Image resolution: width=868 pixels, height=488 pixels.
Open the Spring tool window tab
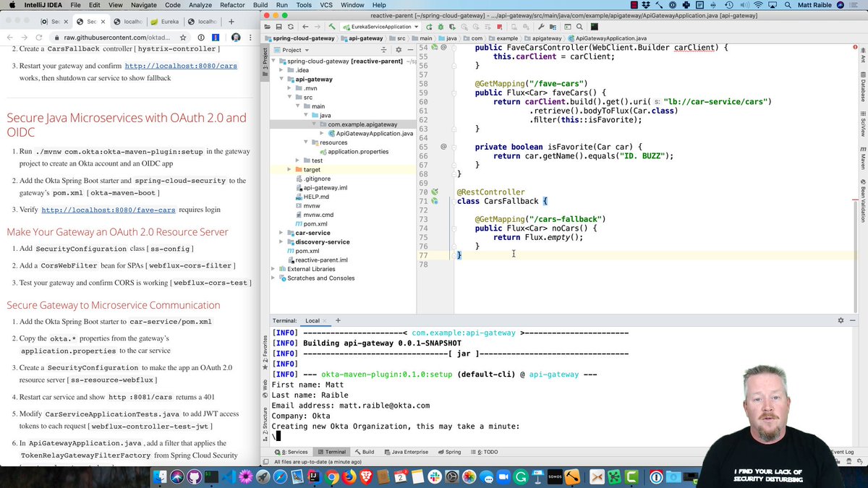(x=449, y=452)
